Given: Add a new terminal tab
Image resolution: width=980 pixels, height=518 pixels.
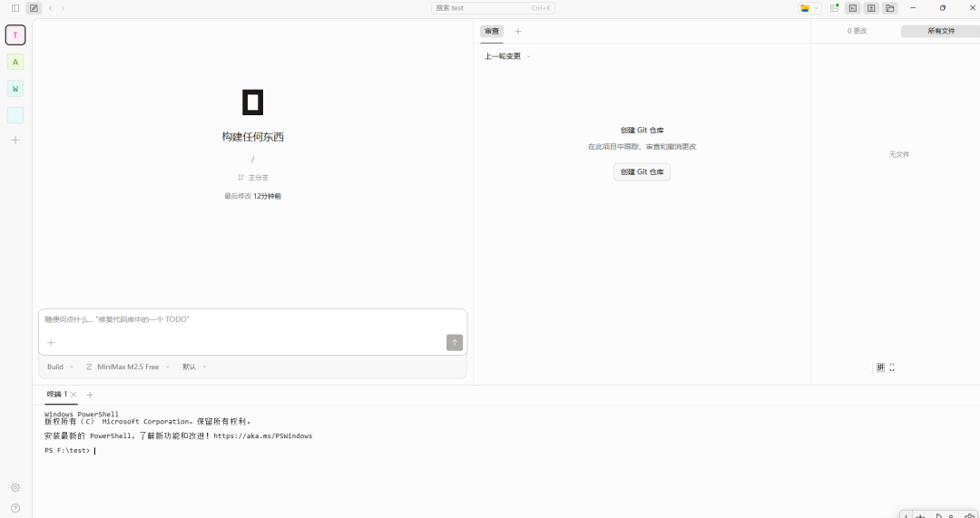Looking at the screenshot, I should 90,395.
